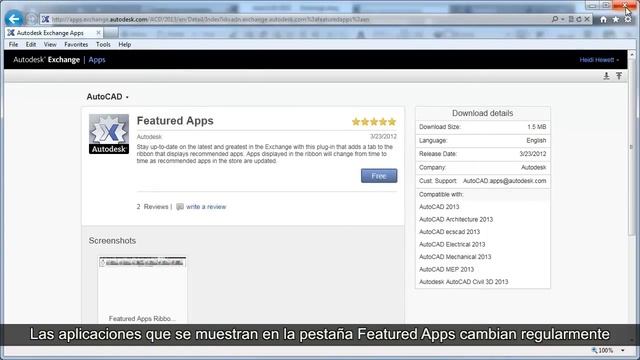Click the Autodesk site icon in address bar

[x=45, y=19]
